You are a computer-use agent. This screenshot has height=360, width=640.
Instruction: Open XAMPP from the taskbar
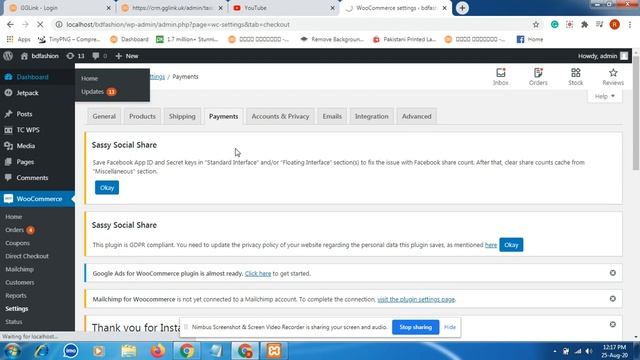coord(274,351)
